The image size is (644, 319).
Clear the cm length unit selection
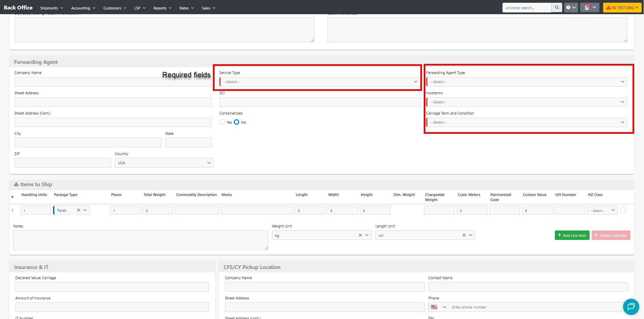pos(464,235)
